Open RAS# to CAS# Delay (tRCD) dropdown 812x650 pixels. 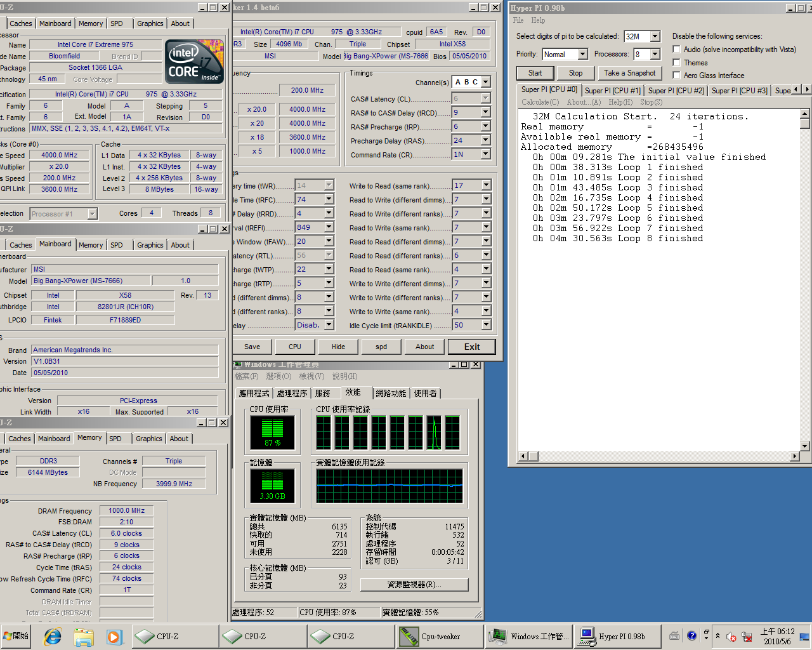tap(486, 112)
